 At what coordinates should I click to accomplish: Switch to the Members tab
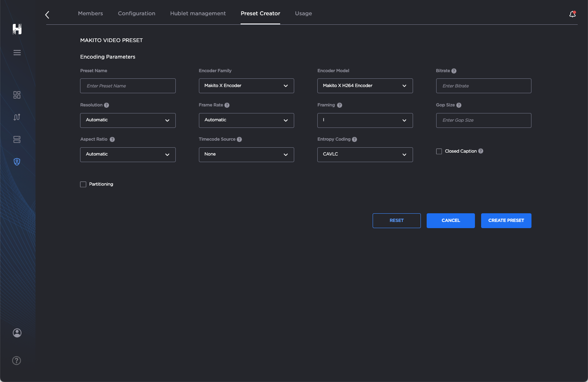click(x=90, y=13)
